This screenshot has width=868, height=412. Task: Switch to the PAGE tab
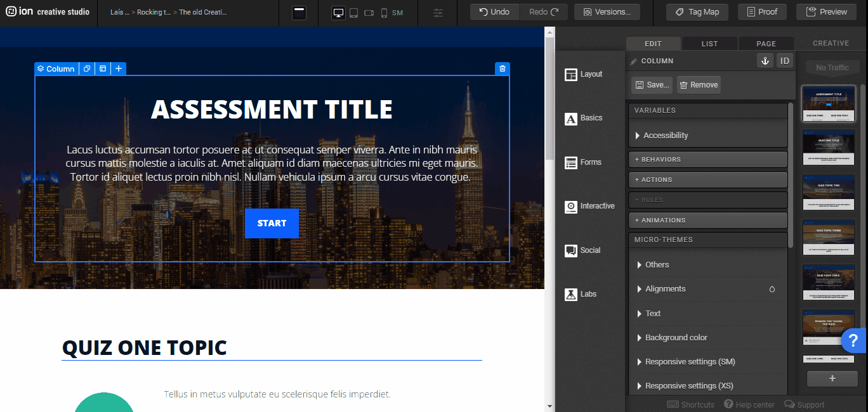(x=766, y=44)
